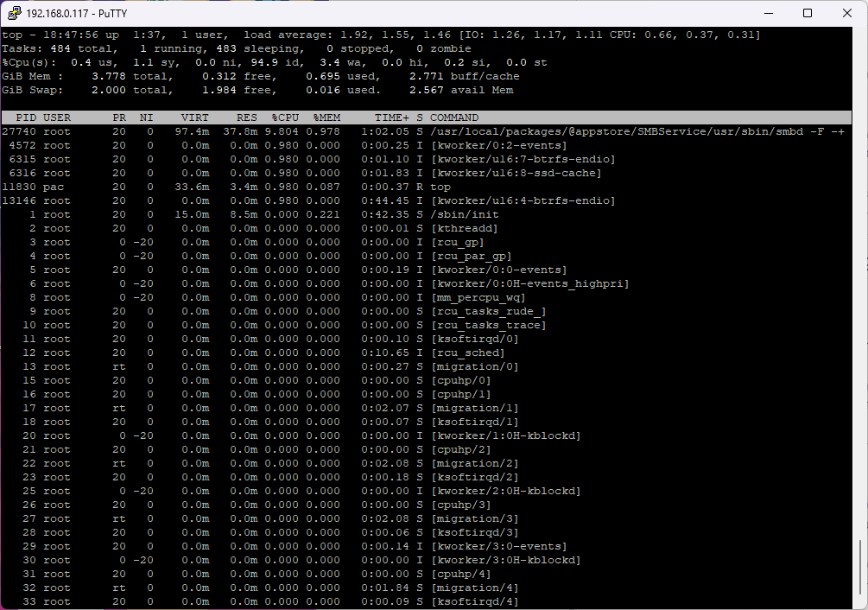Click the [cpuhp/0] process
Screen dimensions: 868x610
click(x=460, y=380)
